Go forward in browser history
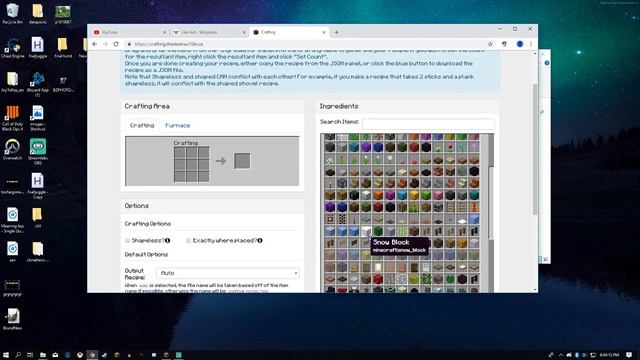Viewport: 640px width, 360px height. point(105,44)
